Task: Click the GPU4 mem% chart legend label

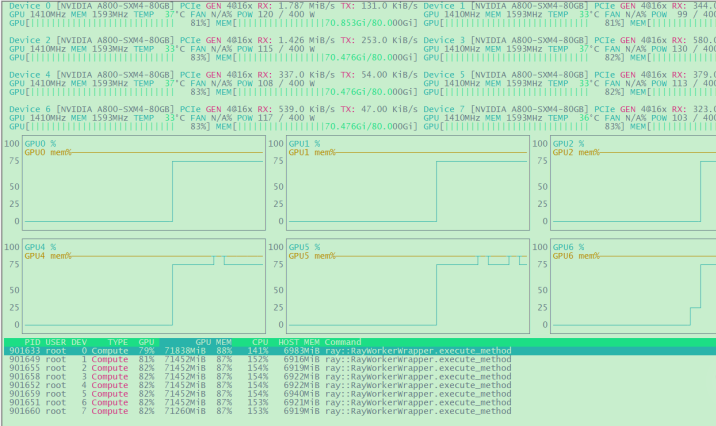Action: coord(48,256)
